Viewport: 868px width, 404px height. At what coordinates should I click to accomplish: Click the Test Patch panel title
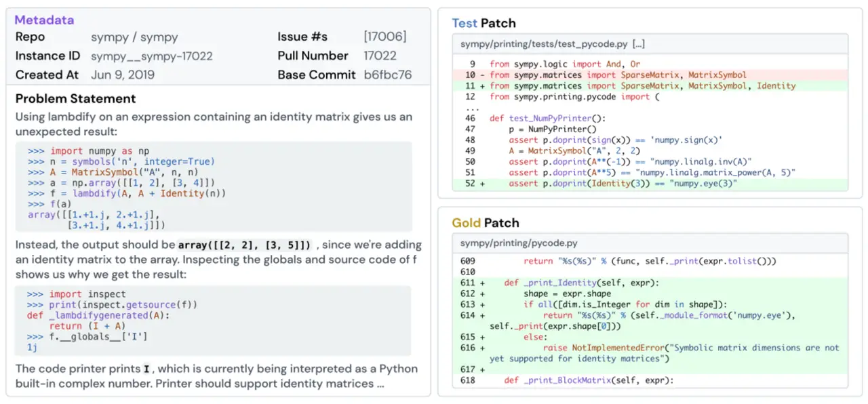(484, 22)
